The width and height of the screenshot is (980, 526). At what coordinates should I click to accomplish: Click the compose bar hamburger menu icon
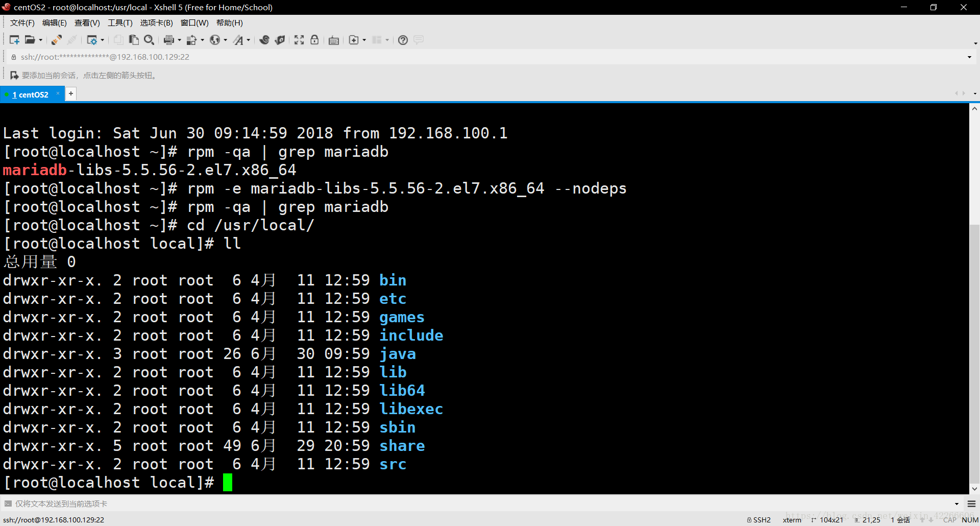click(971, 504)
